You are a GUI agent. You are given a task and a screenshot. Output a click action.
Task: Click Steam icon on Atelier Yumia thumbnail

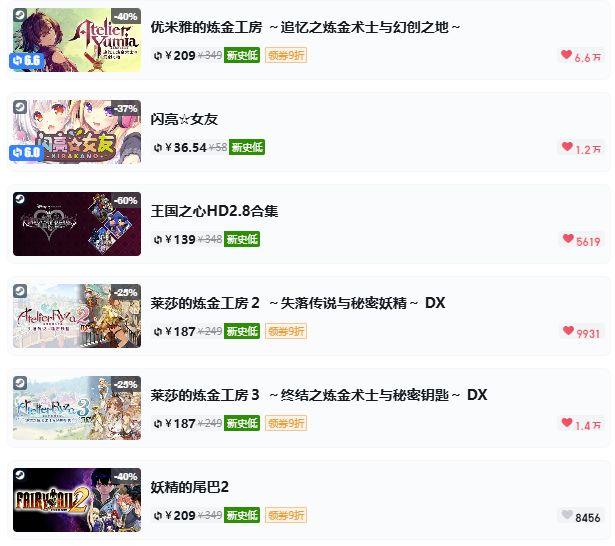coord(20,15)
